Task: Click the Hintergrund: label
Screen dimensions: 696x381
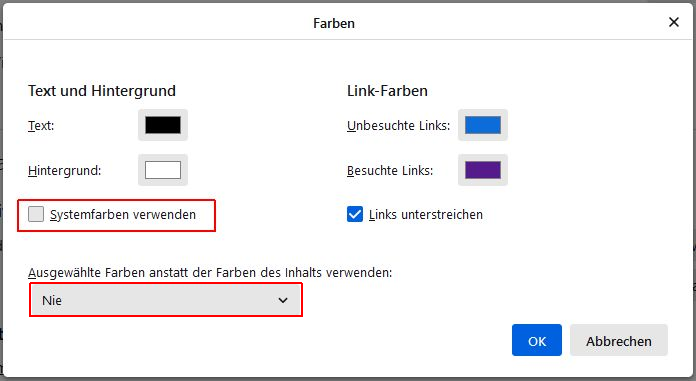Action: pos(64,171)
